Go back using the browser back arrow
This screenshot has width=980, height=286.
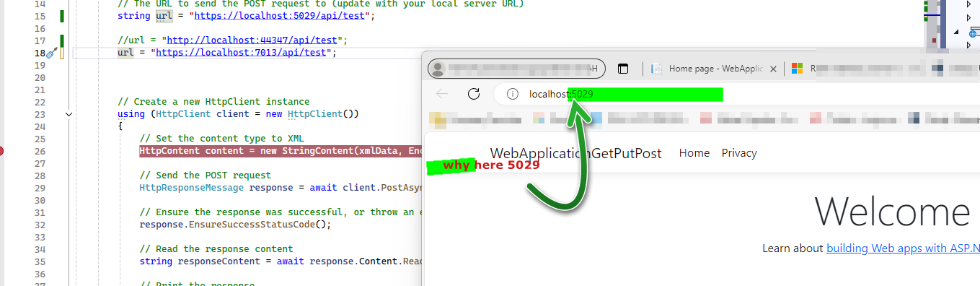pyautogui.click(x=442, y=93)
